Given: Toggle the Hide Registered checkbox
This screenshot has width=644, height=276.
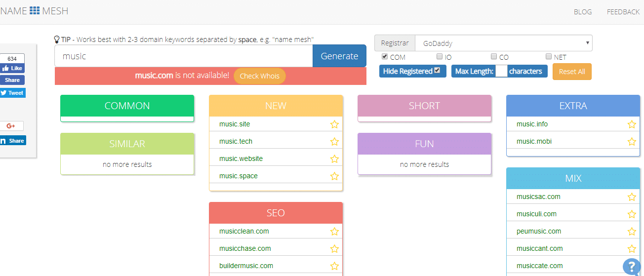Looking at the screenshot, I should pos(437,71).
